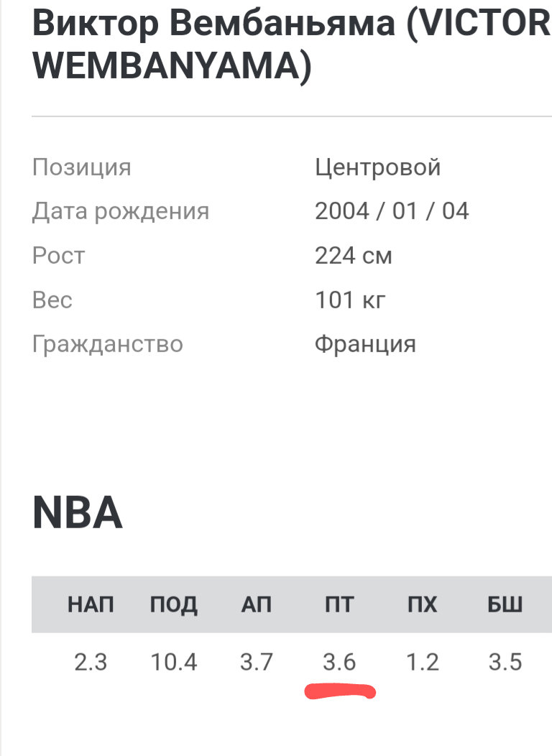Click the 224 см height value
The height and width of the screenshot is (756, 552).
pyautogui.click(x=354, y=256)
